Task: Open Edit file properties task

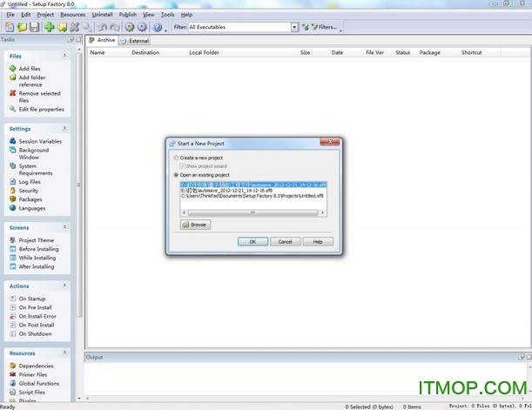Action: (x=42, y=109)
